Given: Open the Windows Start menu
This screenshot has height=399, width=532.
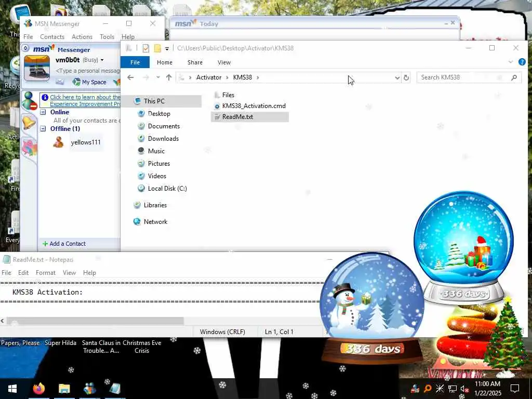Looking at the screenshot, I should pos(12,389).
